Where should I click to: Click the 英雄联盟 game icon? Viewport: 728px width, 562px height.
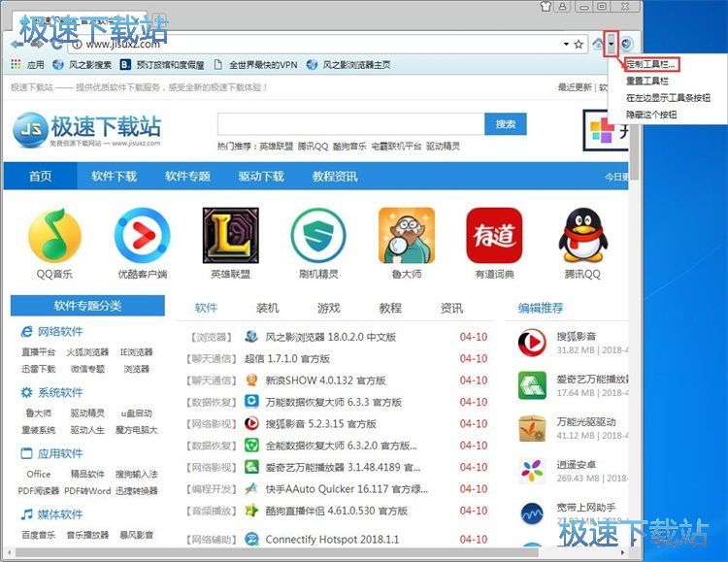tap(230, 236)
